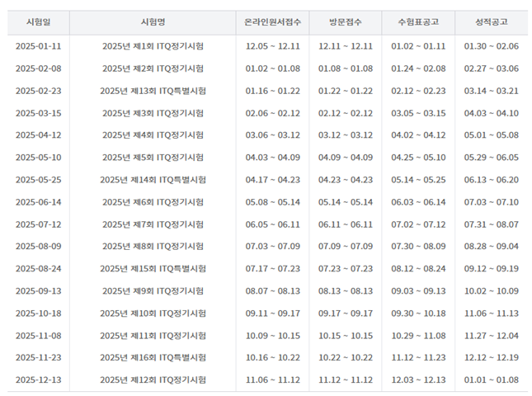Select score announcement period 01.30 ~ 02.06
Viewport: 532px width, 396px height.
(x=491, y=46)
